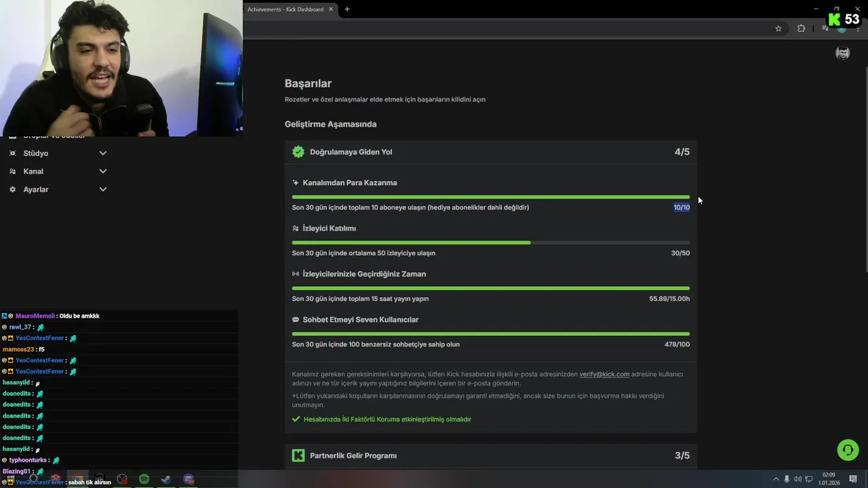Click the 4/5 progress count

pos(682,152)
